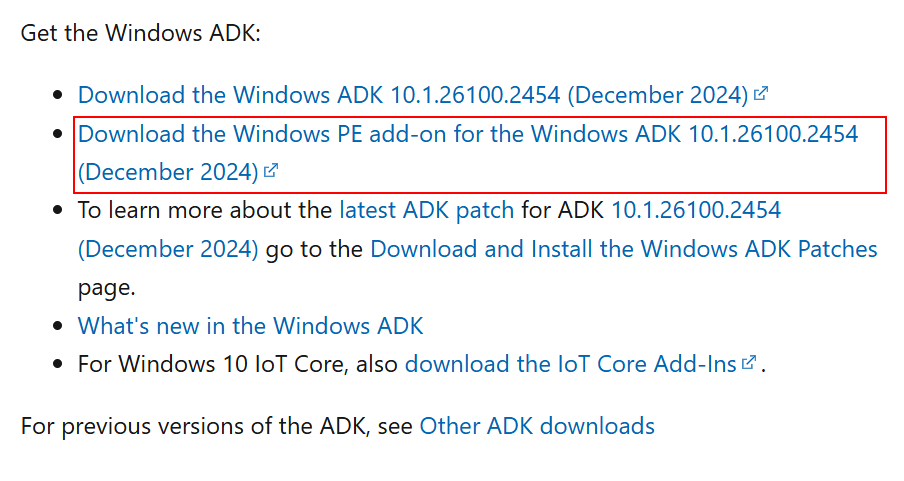Click the bullet before the PE add-on link
This screenshot has height=481, width=904.
click(x=58, y=135)
